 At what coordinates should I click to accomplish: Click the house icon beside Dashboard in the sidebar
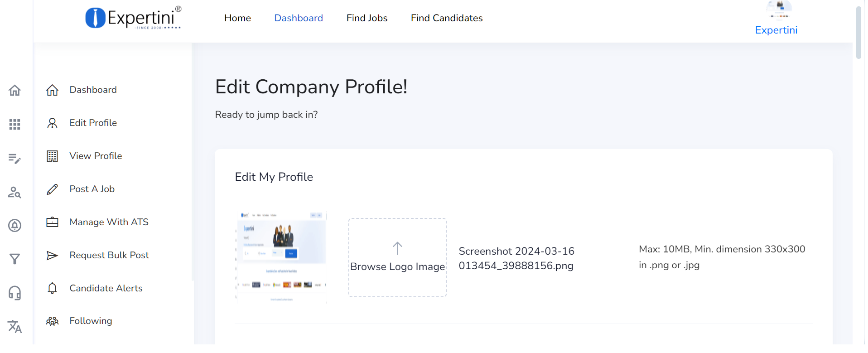point(52,90)
